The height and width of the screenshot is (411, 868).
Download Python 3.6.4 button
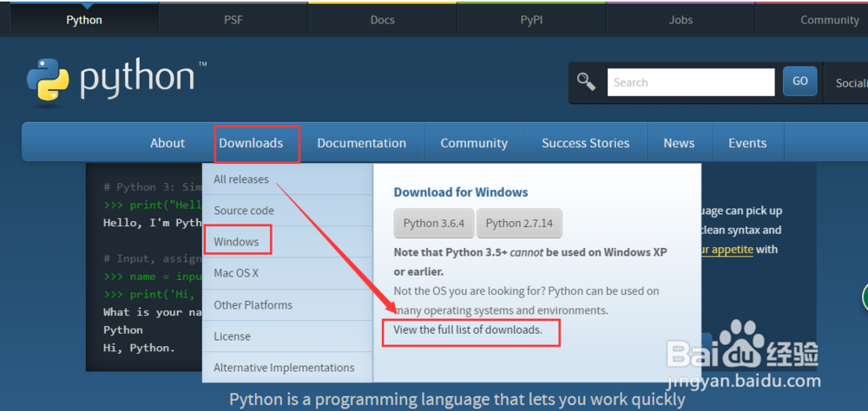[433, 223]
